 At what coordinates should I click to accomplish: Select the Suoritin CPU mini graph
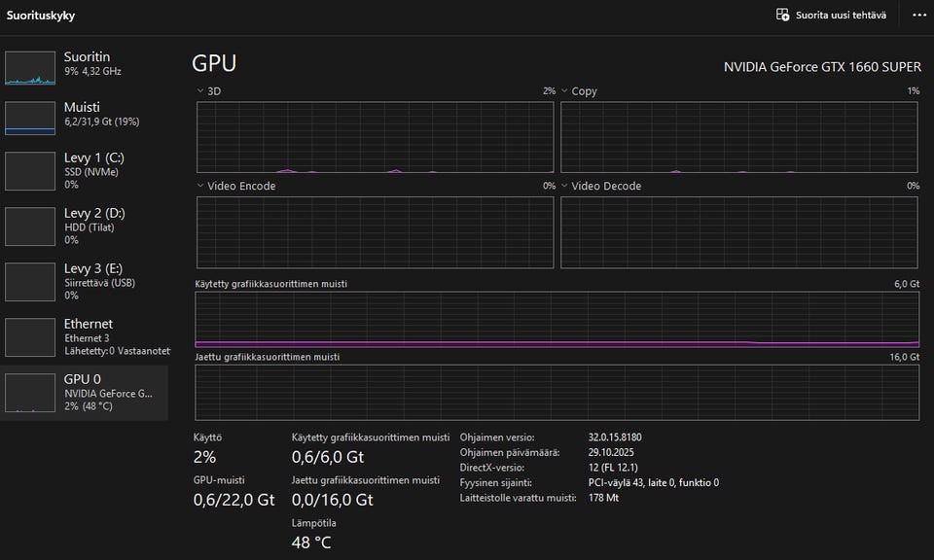pos(31,68)
